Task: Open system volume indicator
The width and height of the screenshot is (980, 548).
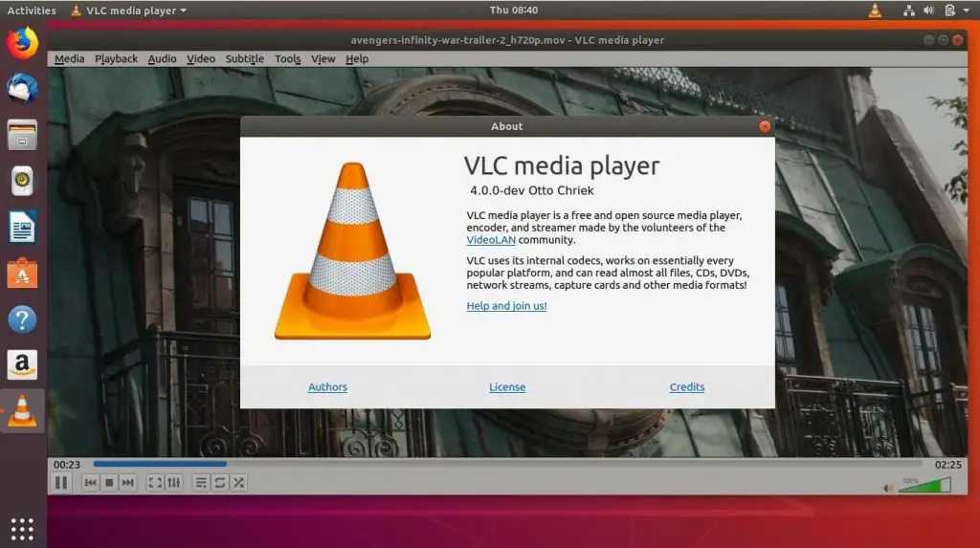Action: click(x=928, y=10)
